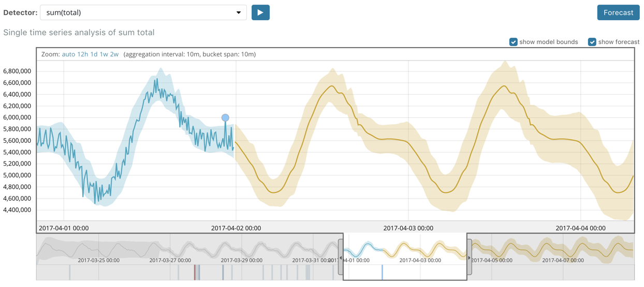Zoom the chart to 1d
This screenshot has width=644, height=287.
pyautogui.click(x=94, y=54)
